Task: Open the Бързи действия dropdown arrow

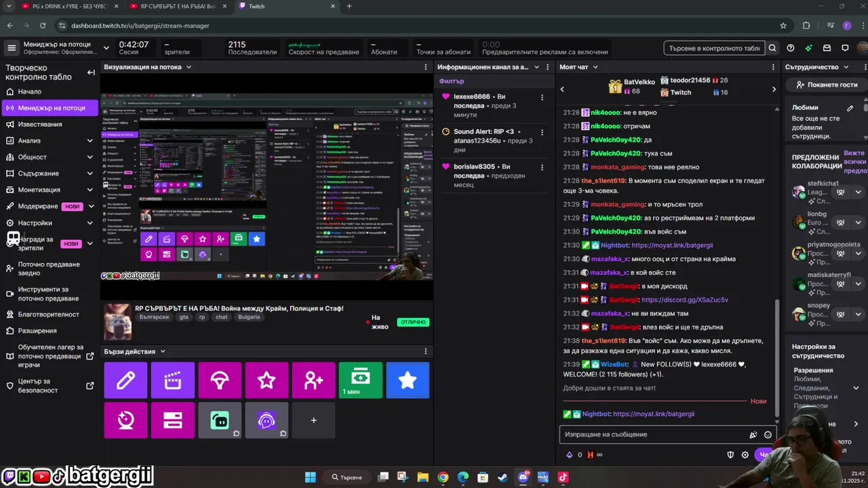Action: pos(163,351)
